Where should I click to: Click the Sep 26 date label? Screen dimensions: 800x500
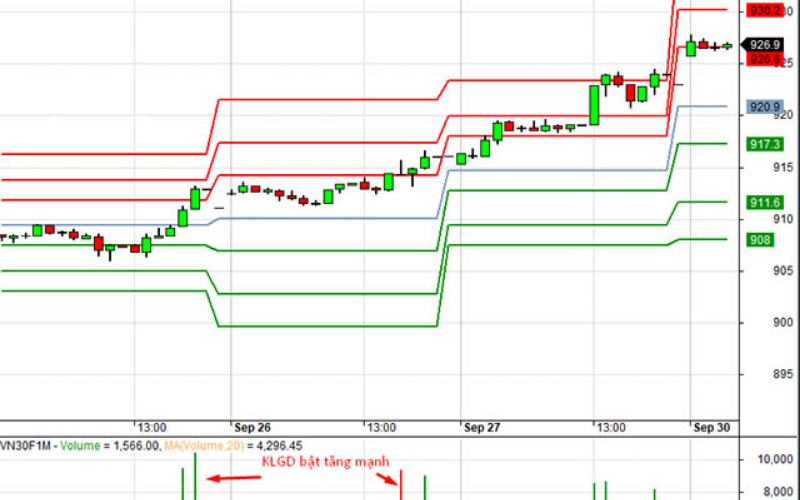tap(253, 428)
